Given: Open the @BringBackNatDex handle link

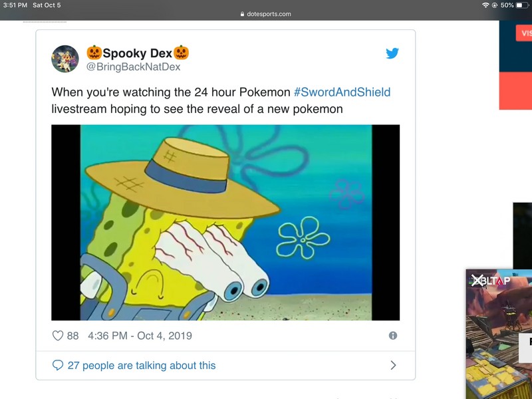Looking at the screenshot, I should (x=134, y=66).
